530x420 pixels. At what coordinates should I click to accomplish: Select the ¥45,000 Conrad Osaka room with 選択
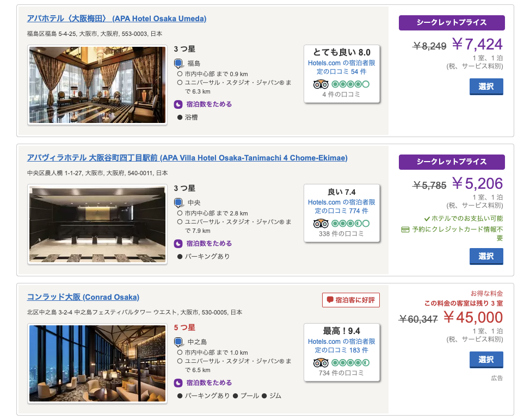click(x=486, y=360)
